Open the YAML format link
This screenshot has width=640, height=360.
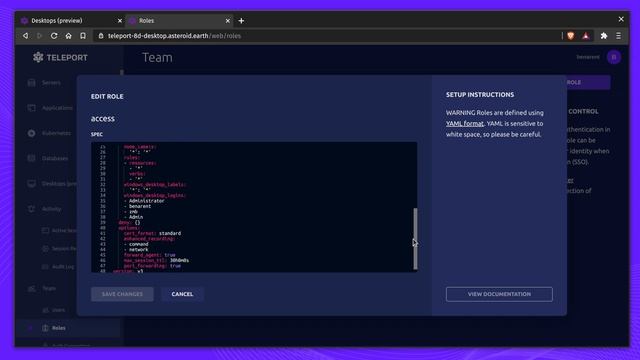click(464, 123)
